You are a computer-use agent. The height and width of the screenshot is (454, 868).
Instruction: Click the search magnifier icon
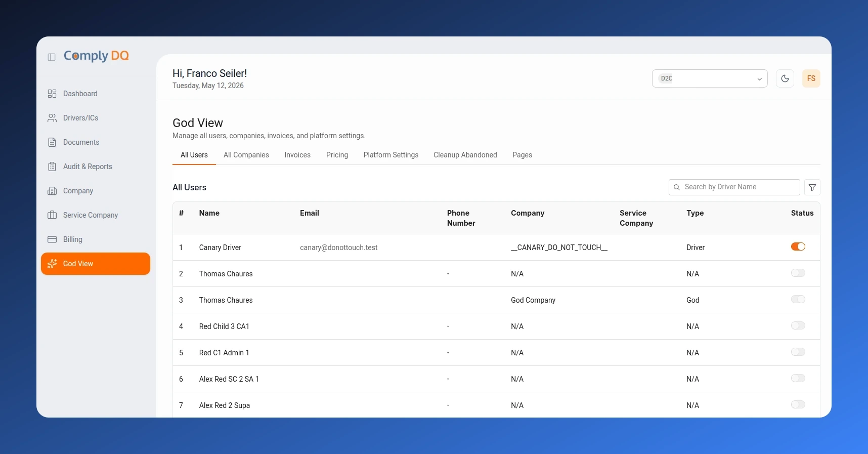677,187
